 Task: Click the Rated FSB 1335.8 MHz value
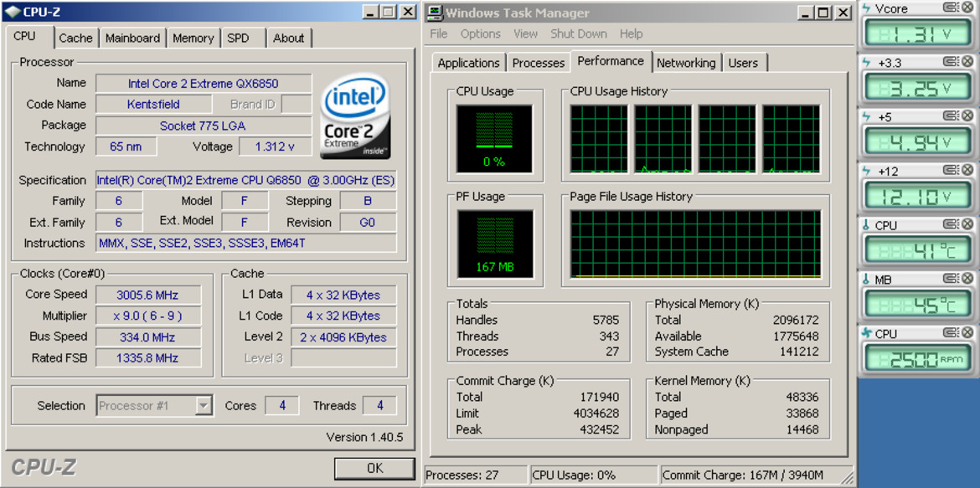pos(148,358)
